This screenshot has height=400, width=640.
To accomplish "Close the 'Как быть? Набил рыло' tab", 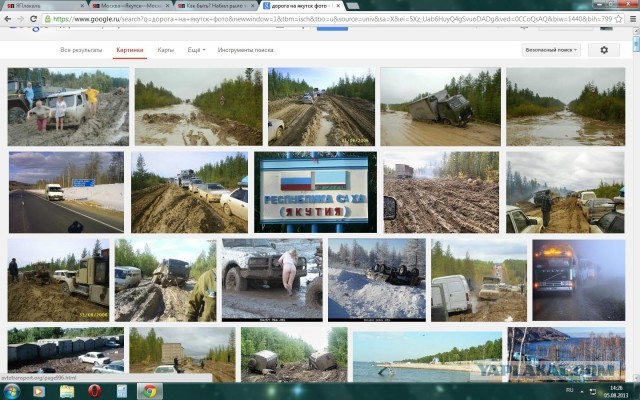I will pyautogui.click(x=252, y=6).
